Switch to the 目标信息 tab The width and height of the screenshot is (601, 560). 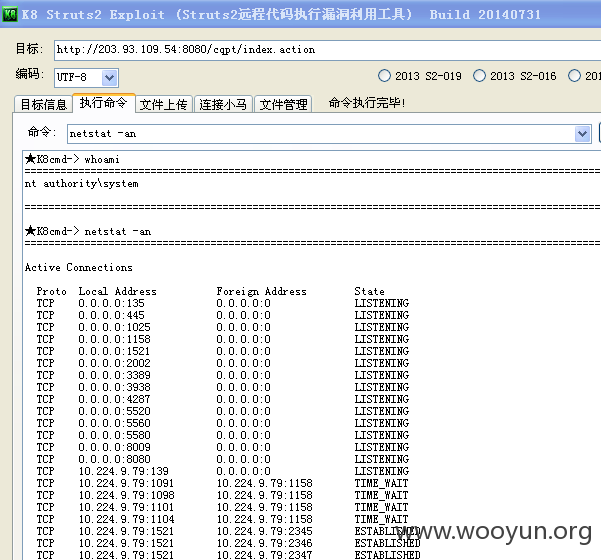tap(43, 104)
